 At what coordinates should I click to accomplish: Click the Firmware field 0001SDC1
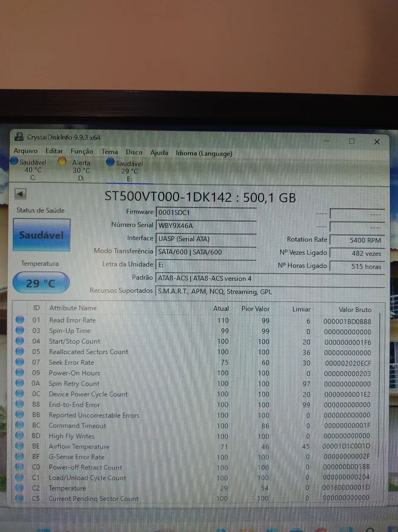(206, 212)
